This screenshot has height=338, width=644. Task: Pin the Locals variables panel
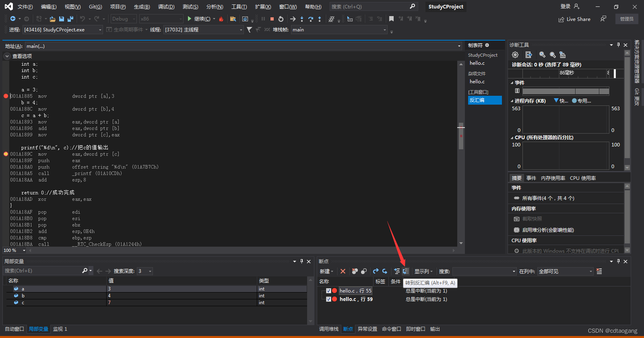click(301, 261)
